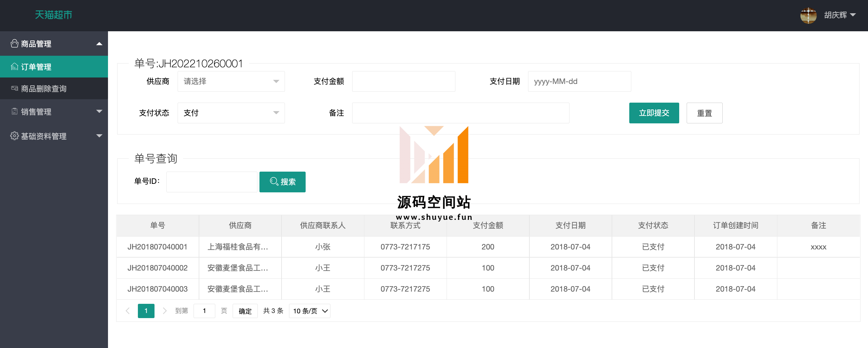Image resolution: width=868 pixels, height=348 pixels.
Task: Collapse the 商品管理 menu arrow
Action: coord(99,43)
